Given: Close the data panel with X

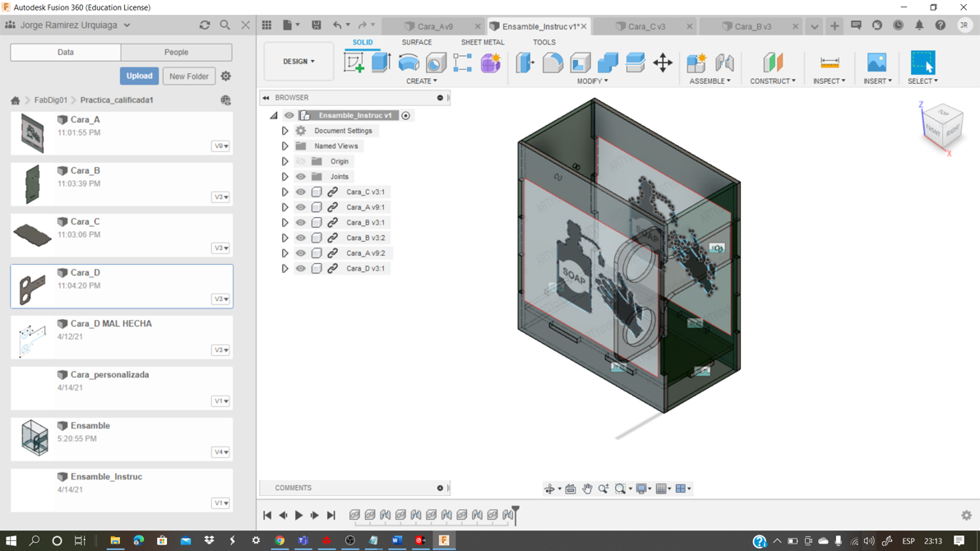Looking at the screenshot, I should click(x=246, y=25).
